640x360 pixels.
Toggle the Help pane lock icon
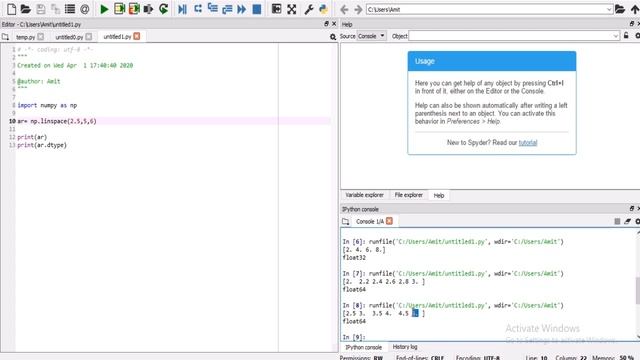(x=626, y=36)
